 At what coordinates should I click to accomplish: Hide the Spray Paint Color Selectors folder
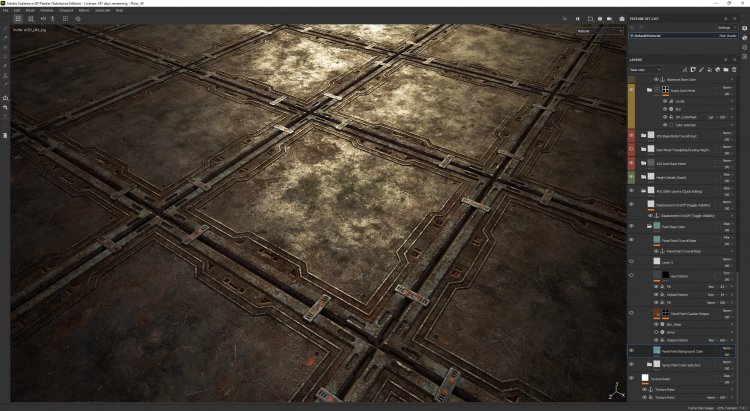(631, 365)
